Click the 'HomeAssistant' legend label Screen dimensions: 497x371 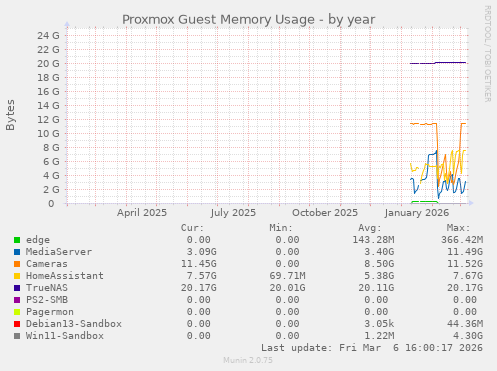pyautogui.click(x=65, y=276)
